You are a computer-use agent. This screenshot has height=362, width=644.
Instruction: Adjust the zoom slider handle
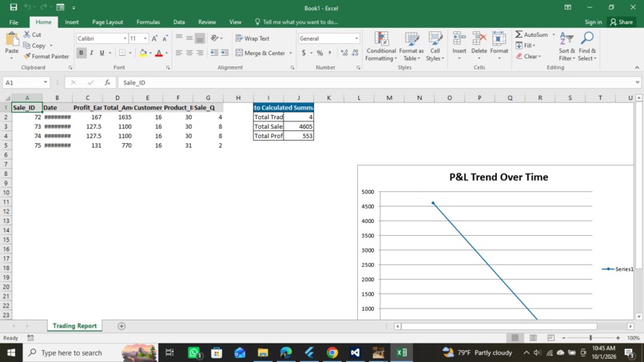[590, 338]
